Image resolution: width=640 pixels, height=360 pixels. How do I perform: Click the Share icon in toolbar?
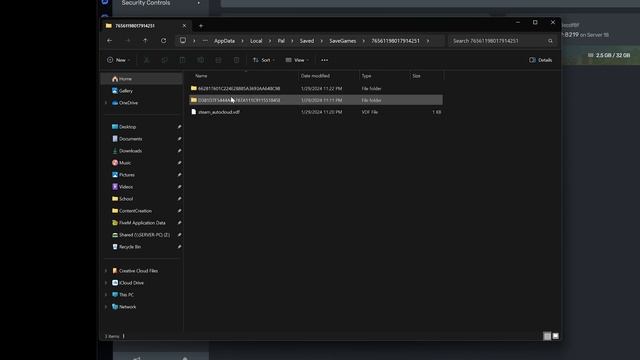(x=218, y=60)
